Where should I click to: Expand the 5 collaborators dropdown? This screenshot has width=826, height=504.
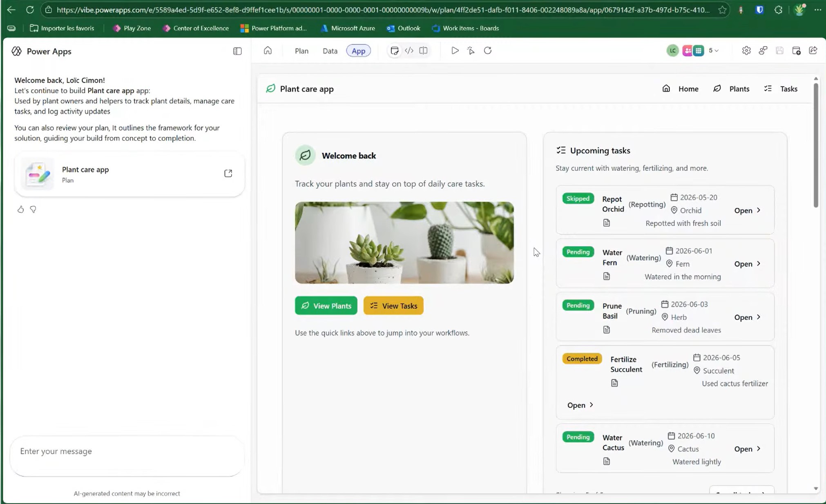tap(714, 51)
